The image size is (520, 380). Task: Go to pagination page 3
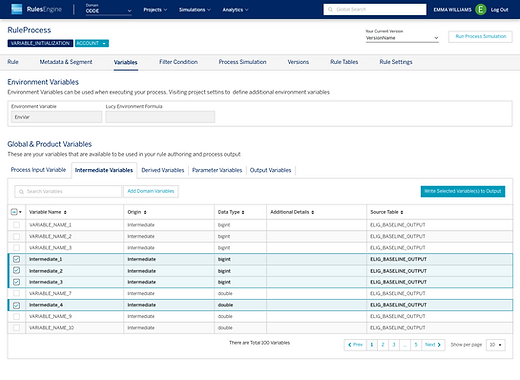[394, 345]
